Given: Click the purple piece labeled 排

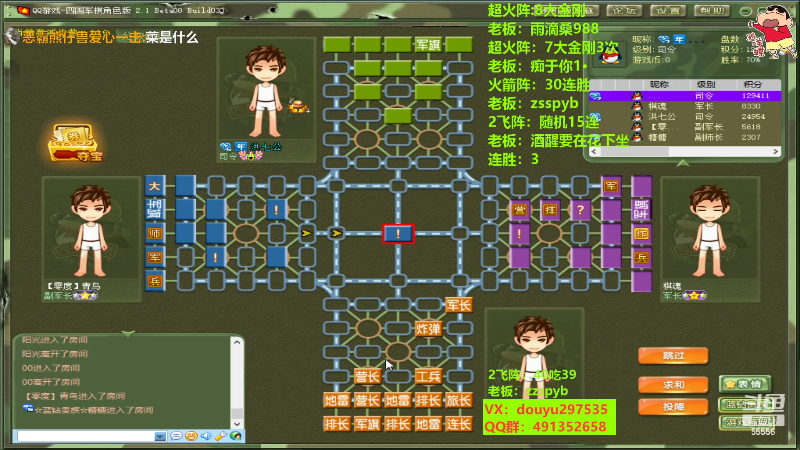Looking at the screenshot, I should [549, 210].
